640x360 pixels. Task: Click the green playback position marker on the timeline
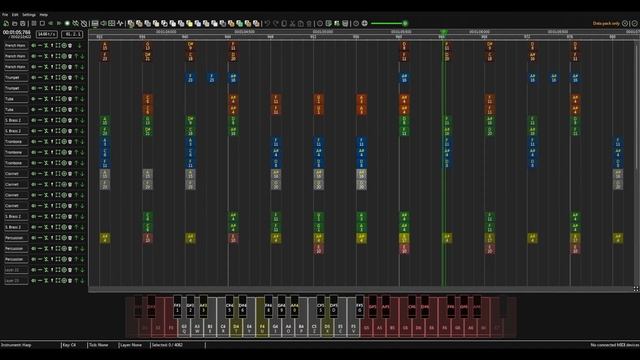(443, 32)
